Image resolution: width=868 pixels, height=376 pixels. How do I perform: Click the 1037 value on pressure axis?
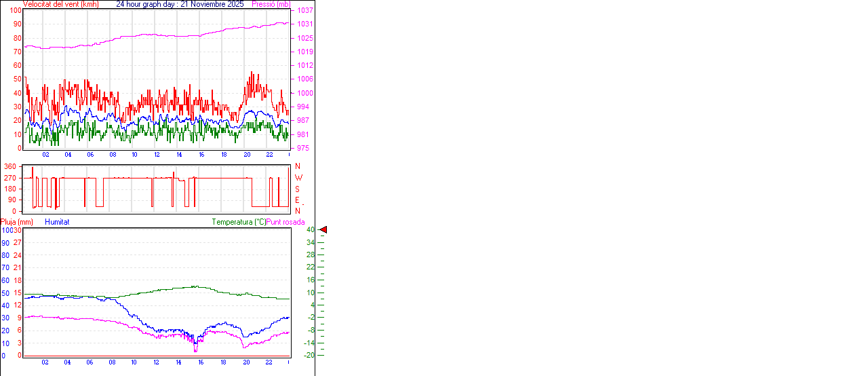pos(304,11)
